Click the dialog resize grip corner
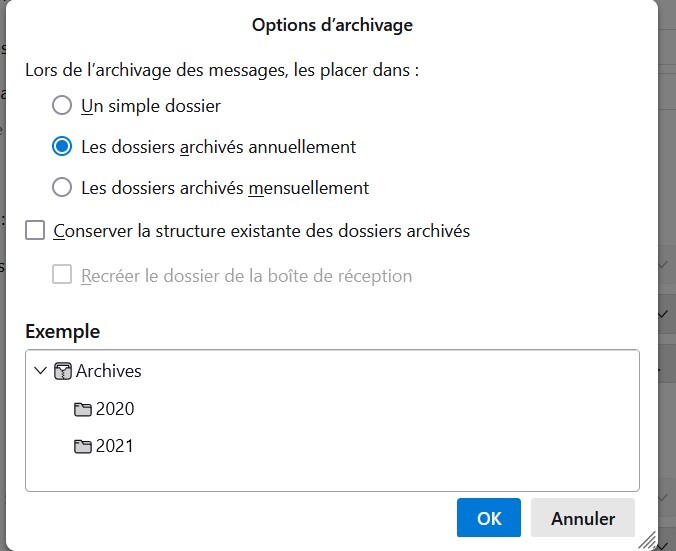676x551 pixels. (x=648, y=541)
